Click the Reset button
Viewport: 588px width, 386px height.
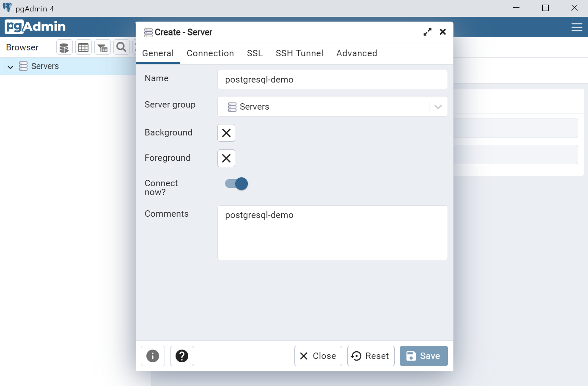click(371, 356)
